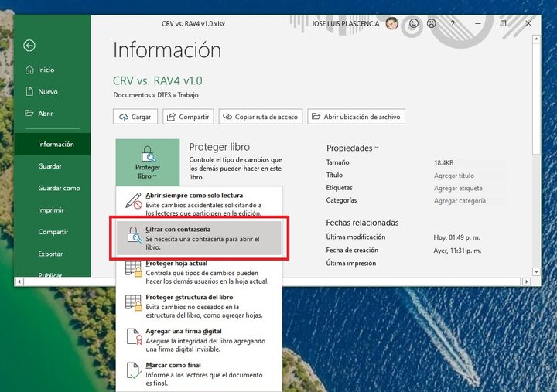Click the vertical scrollbar thumb
This screenshot has height=392, width=557.
[x=536, y=99]
